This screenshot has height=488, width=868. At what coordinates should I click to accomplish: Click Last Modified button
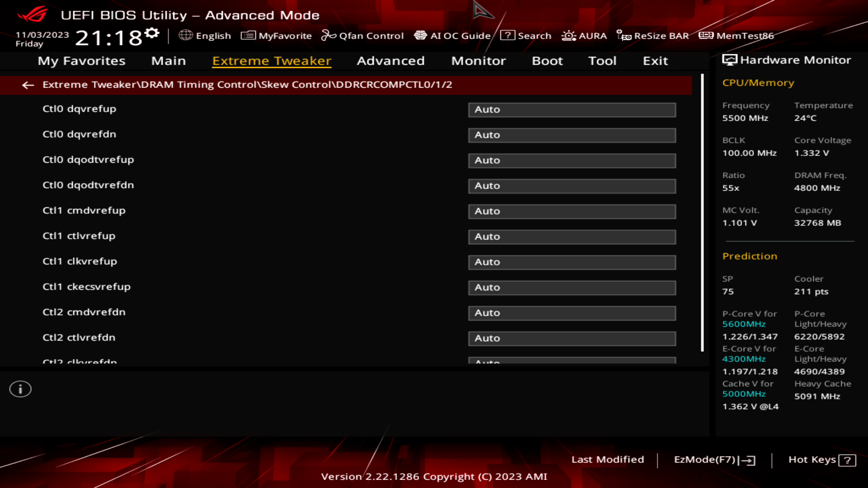click(608, 459)
